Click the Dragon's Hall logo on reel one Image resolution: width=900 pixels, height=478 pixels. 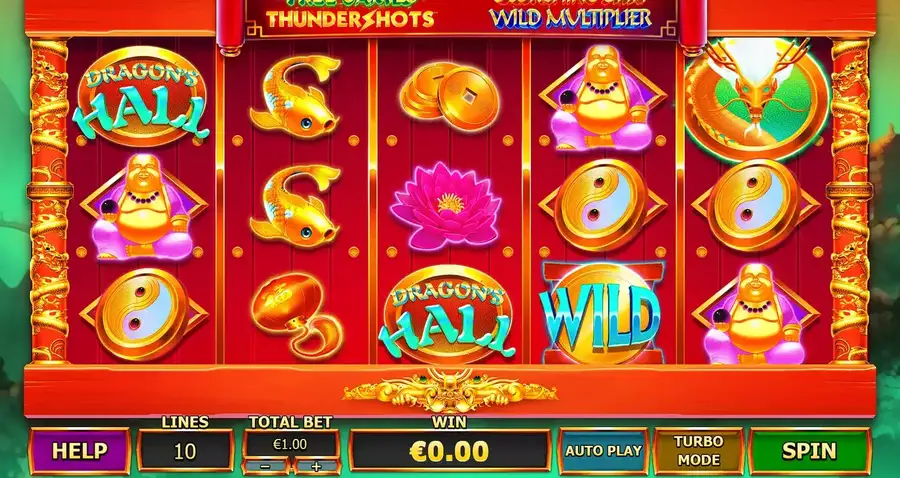click(x=141, y=96)
